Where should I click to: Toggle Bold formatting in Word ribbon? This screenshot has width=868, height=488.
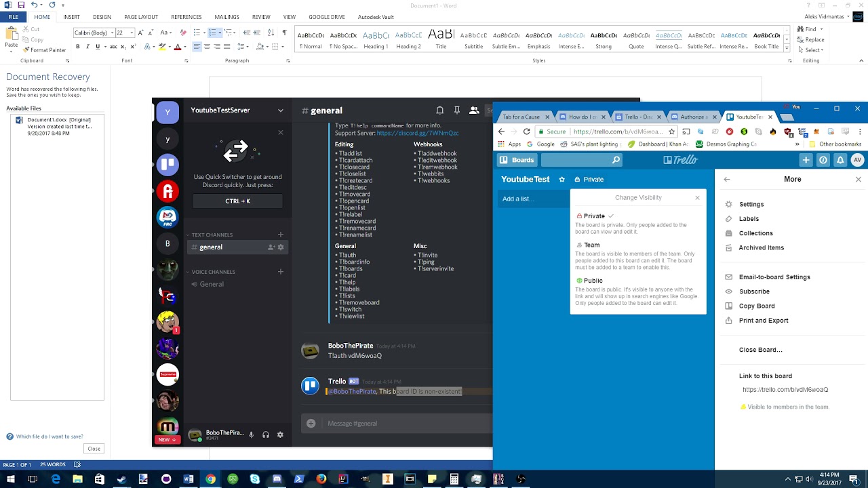click(x=78, y=47)
